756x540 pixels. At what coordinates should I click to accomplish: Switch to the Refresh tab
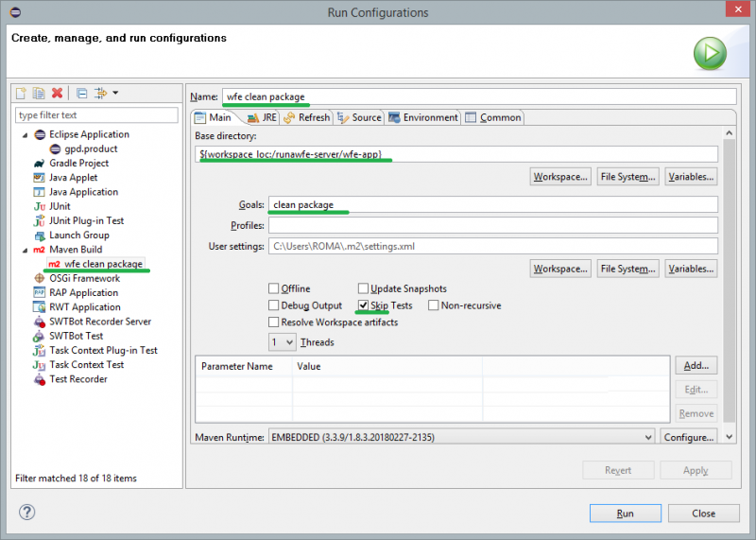[306, 118]
